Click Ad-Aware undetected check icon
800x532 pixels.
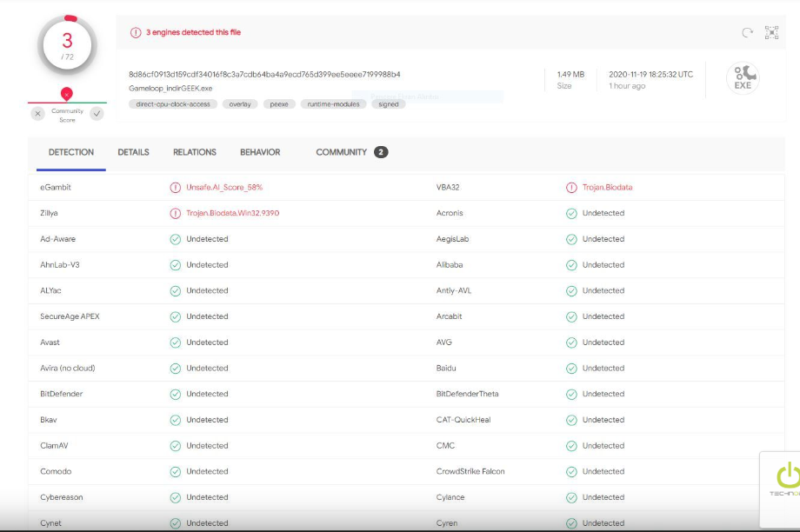pyautogui.click(x=175, y=239)
